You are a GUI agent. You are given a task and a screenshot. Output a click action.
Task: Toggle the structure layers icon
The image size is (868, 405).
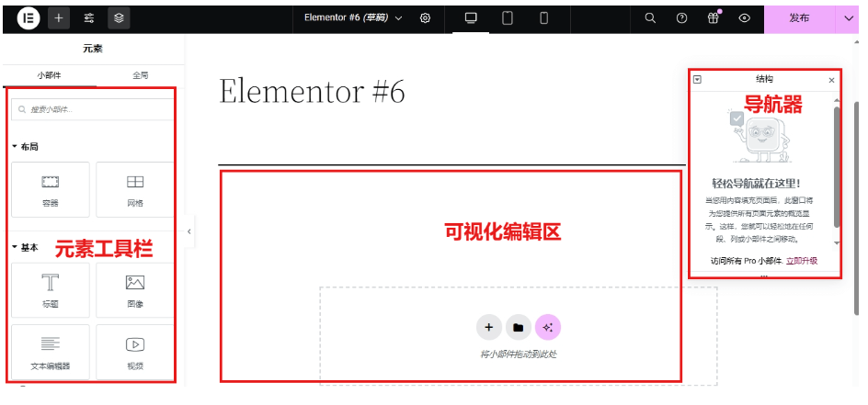tap(119, 18)
